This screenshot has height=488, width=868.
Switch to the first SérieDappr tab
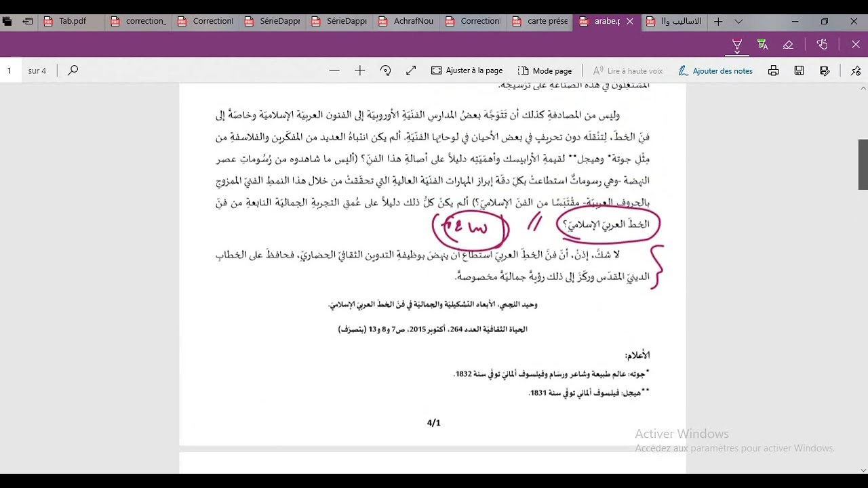click(x=274, y=21)
